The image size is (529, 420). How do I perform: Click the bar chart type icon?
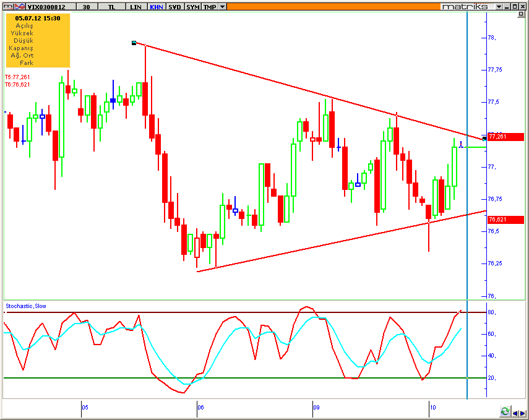[9, 6]
